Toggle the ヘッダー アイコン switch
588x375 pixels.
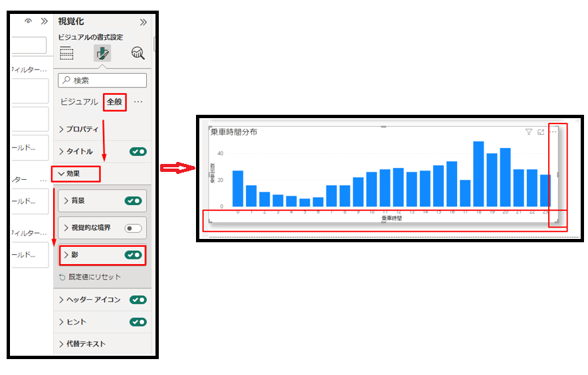(x=138, y=300)
